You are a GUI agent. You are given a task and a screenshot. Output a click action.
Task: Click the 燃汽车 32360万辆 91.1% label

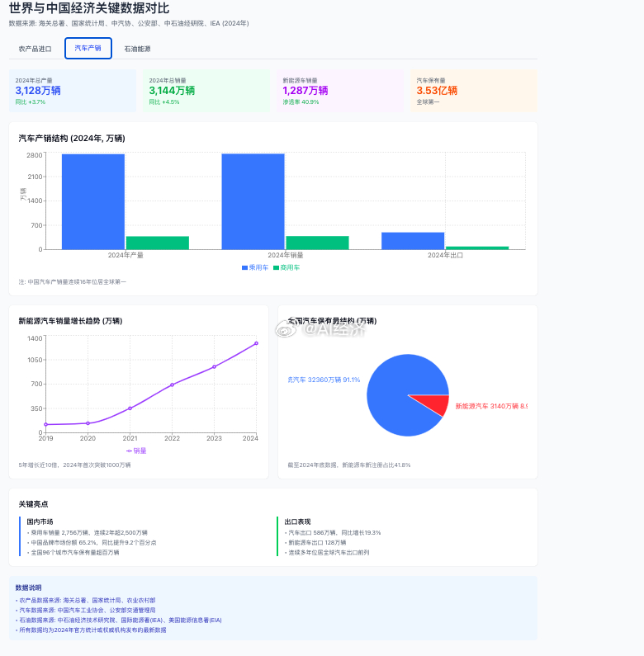(324, 380)
